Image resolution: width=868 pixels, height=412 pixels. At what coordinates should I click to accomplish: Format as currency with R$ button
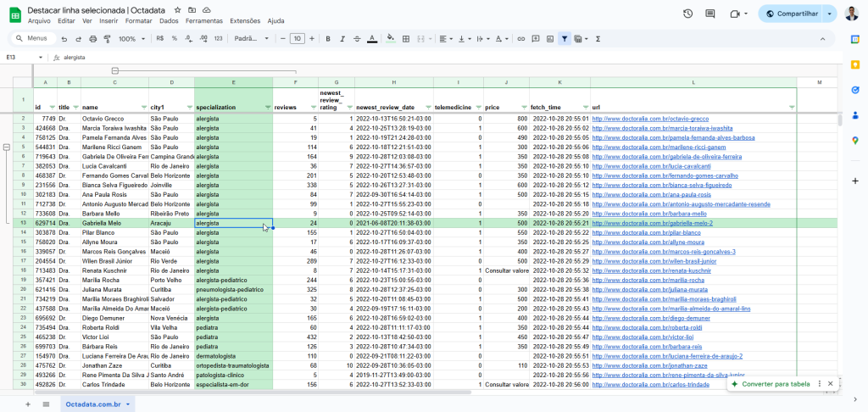160,39
